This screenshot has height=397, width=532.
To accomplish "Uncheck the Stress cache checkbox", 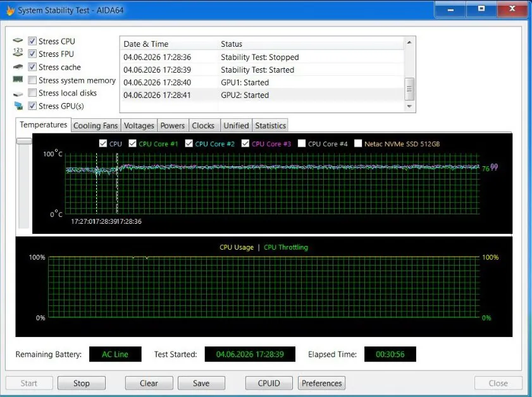I will (x=32, y=67).
